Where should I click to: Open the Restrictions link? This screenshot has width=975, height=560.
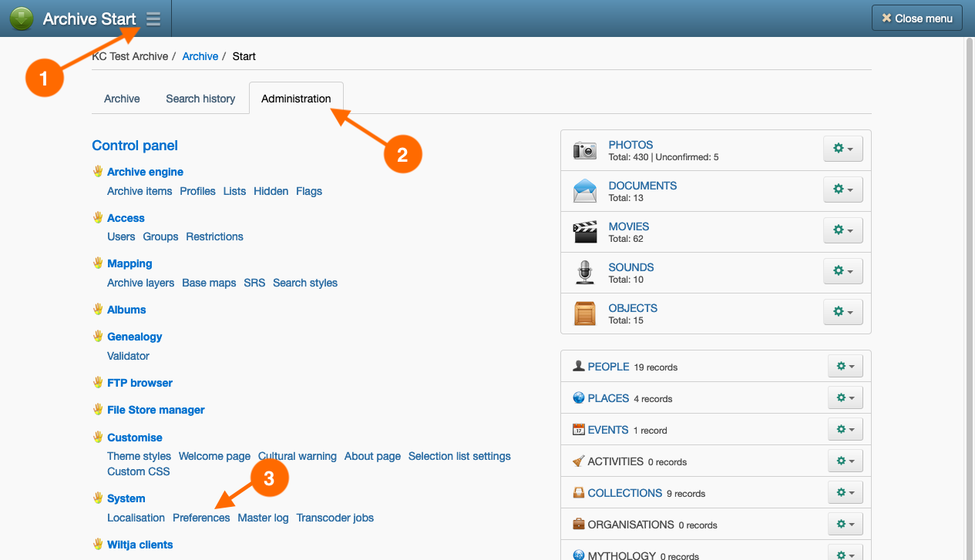click(x=215, y=236)
